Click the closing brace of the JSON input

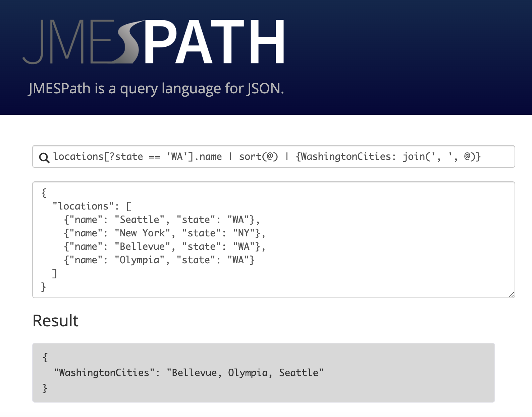pyautogui.click(x=43, y=287)
